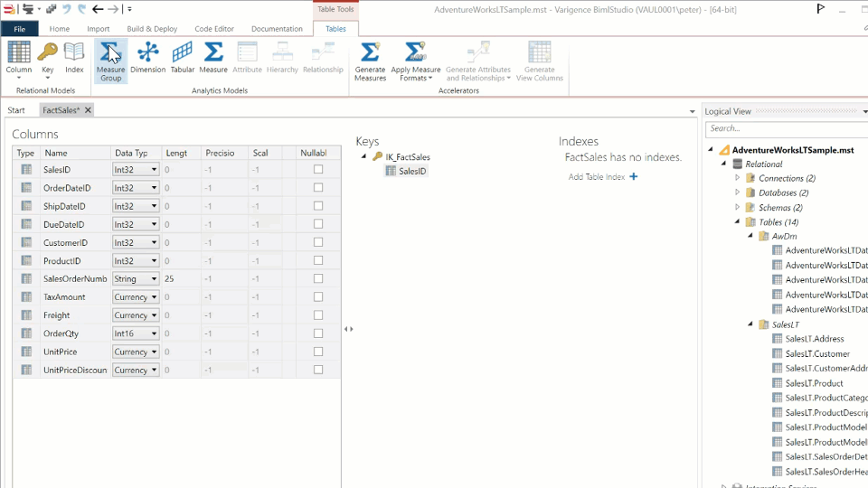Click the Logical View search field

[x=787, y=128]
